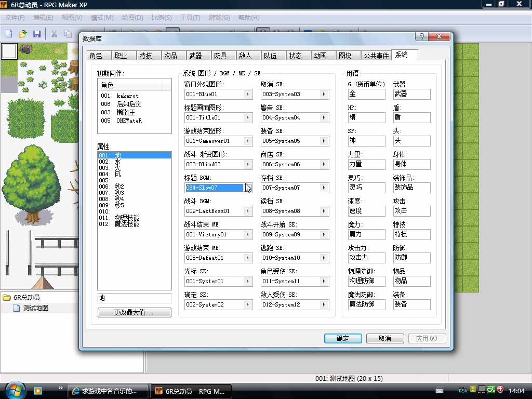Expand the 战斗 BGM selector arrow
This screenshot has height=399, width=532.
(248, 211)
